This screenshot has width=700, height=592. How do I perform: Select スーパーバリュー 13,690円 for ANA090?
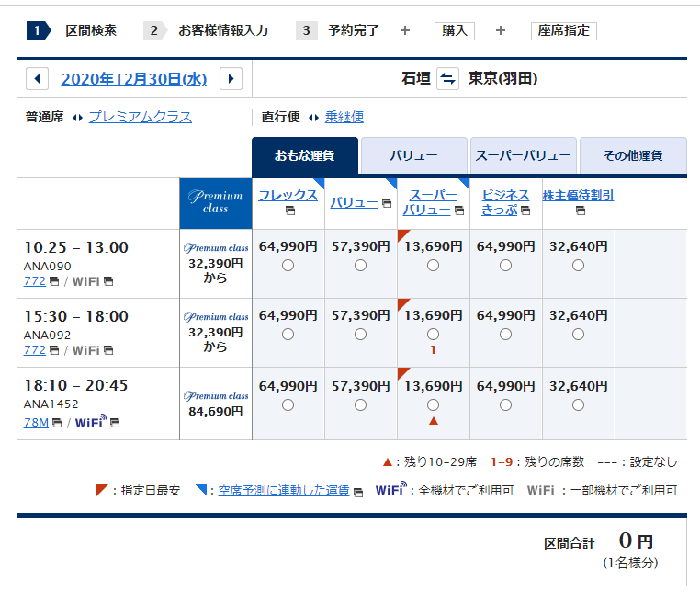pos(433,266)
